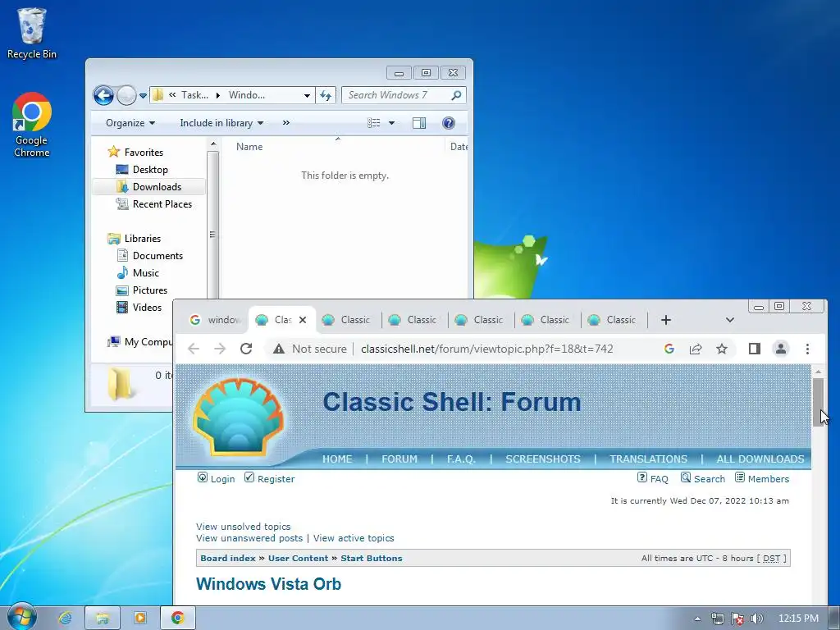Select Downloads in navigation pane
The height and width of the screenshot is (630, 840).
pyautogui.click(x=149, y=187)
